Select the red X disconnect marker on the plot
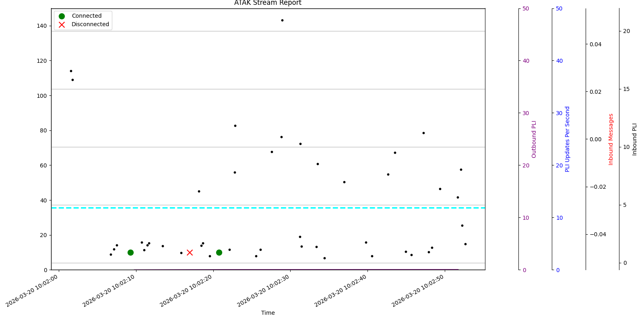 [190, 252]
